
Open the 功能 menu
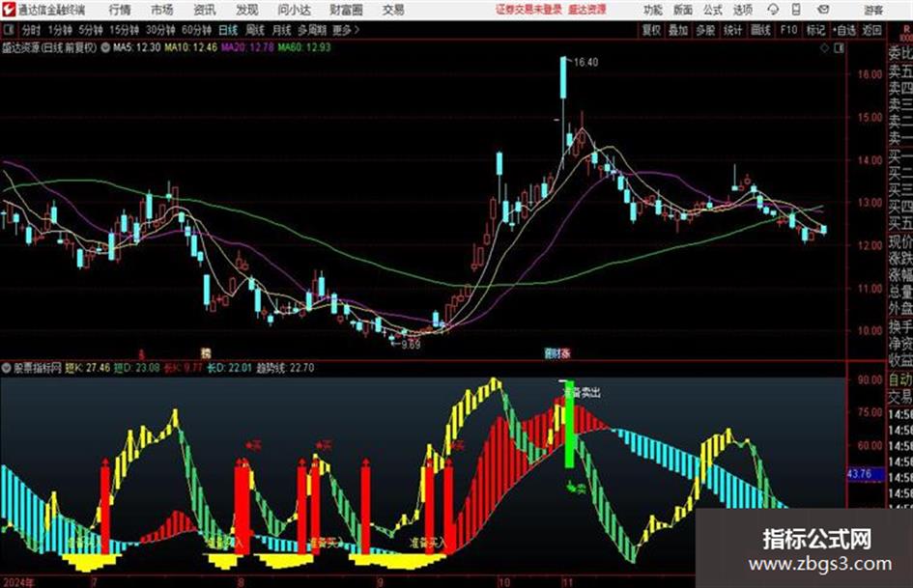[x=653, y=10]
